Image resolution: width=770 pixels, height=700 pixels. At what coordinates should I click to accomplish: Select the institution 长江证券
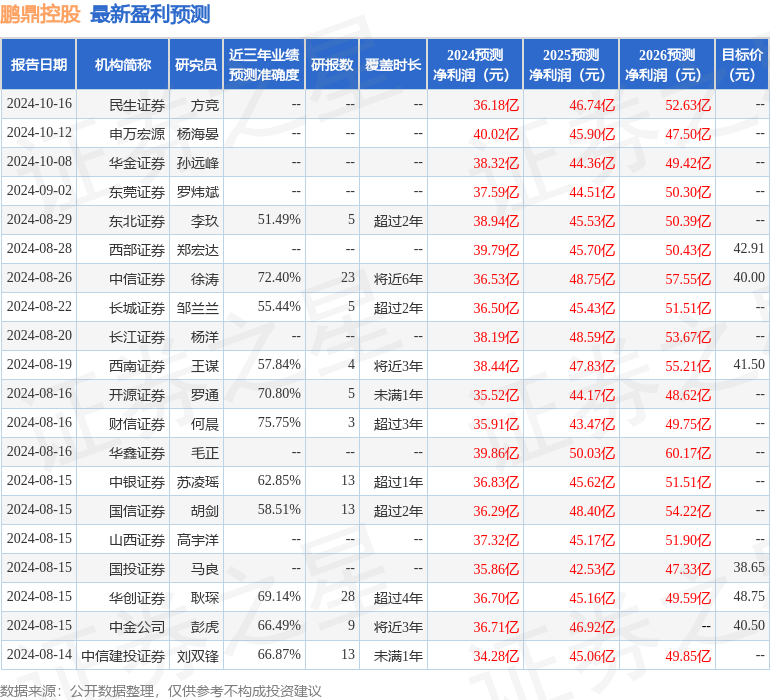(137, 337)
